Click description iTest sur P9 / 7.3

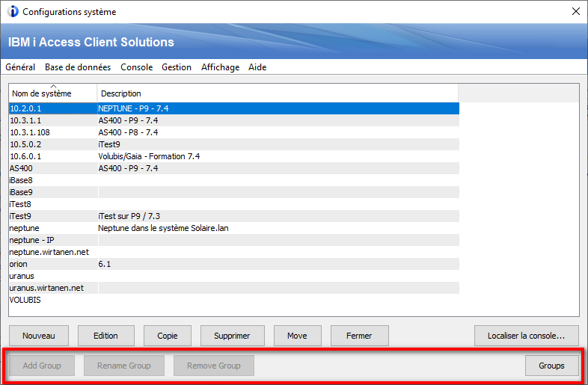tap(129, 216)
